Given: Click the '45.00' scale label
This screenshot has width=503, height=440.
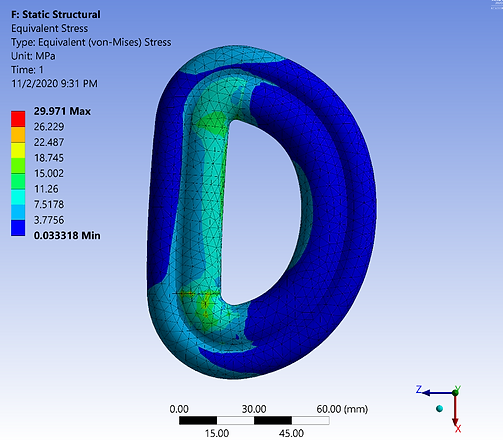Looking at the screenshot, I should tap(291, 433).
